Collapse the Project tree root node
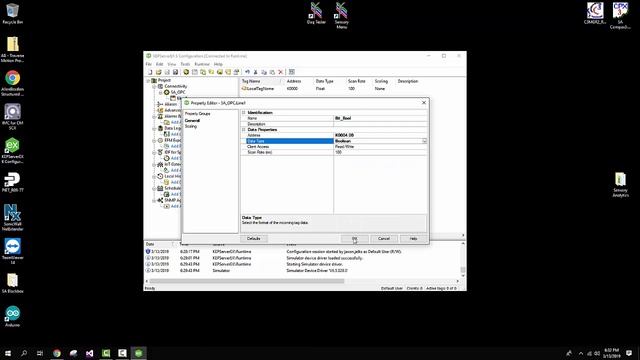The width and height of the screenshot is (640, 360). [x=148, y=81]
